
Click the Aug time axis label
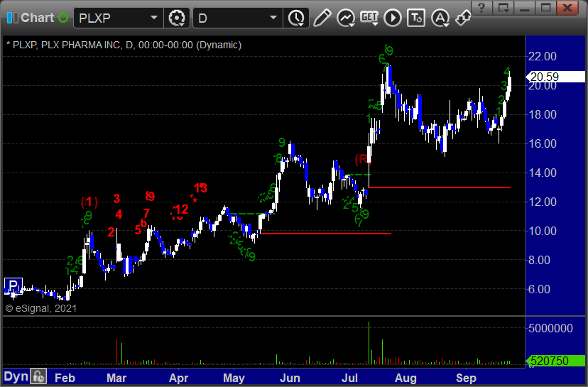tap(405, 378)
